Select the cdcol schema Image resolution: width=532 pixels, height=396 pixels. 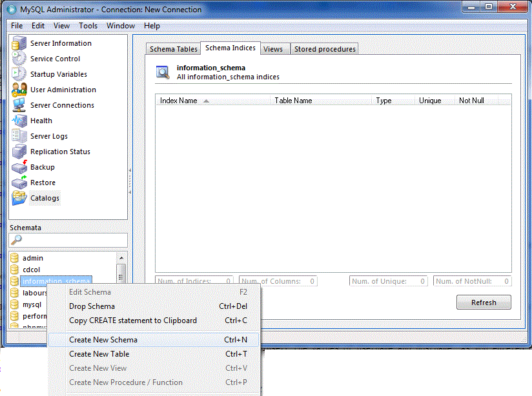(31, 270)
